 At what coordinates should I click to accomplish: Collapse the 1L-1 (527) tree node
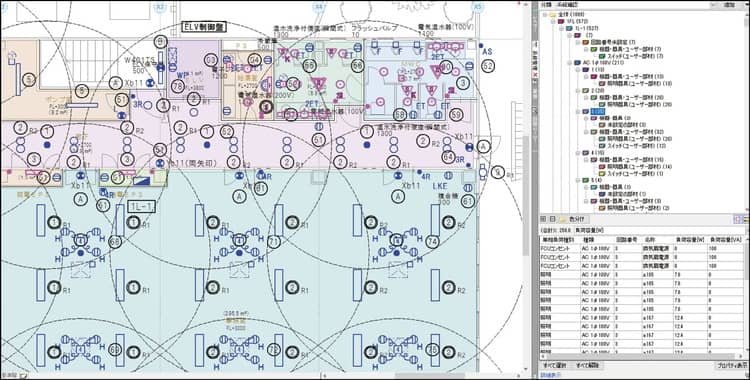562,29
